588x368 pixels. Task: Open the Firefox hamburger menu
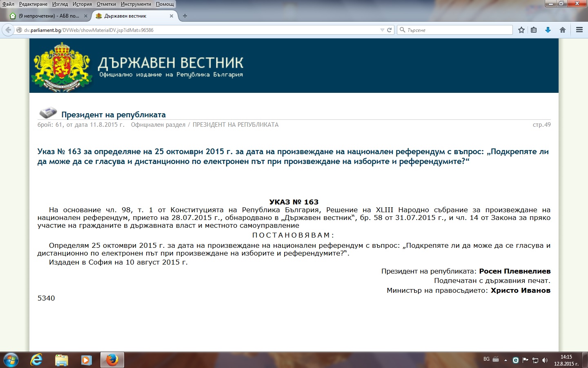tap(579, 30)
